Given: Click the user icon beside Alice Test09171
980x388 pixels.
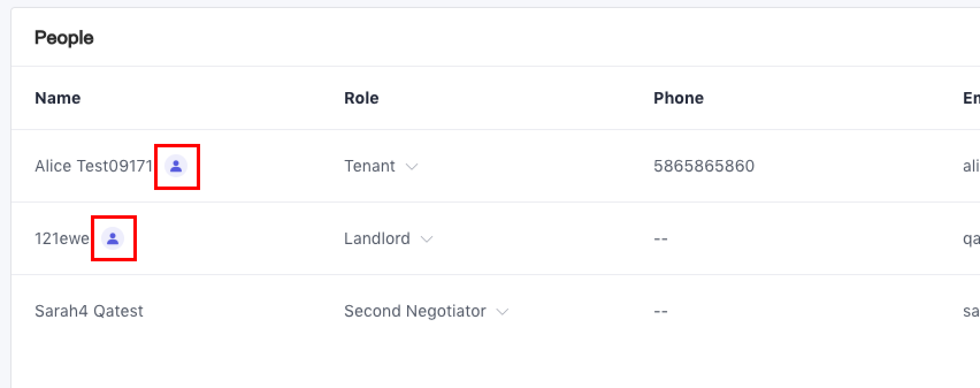Looking at the screenshot, I should [x=176, y=166].
